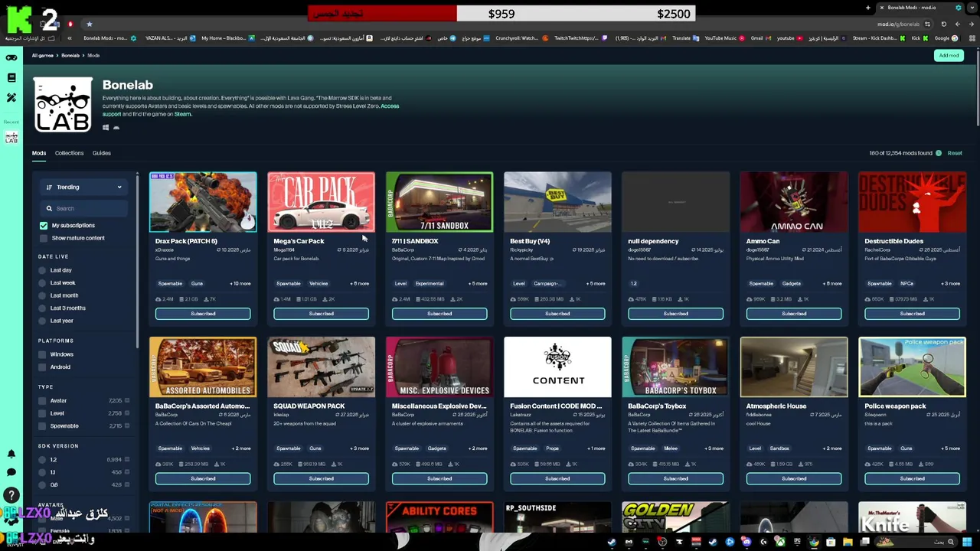Check the Spawnable type filter

coord(42,426)
